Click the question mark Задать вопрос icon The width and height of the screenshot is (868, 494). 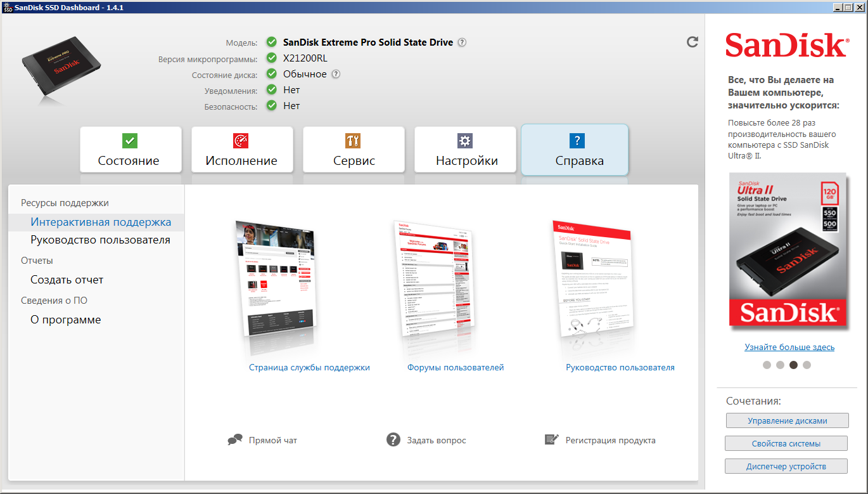(x=393, y=440)
